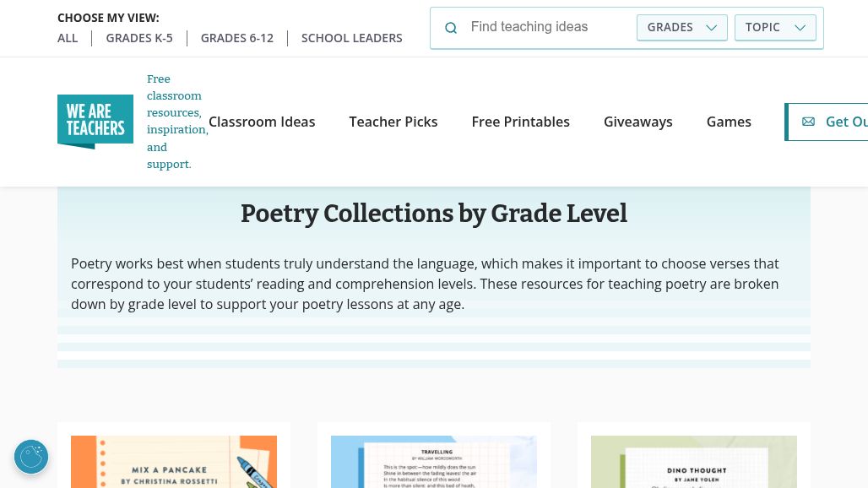Switch view to Grades 6-12
This screenshot has height=488, width=868.
(236, 38)
